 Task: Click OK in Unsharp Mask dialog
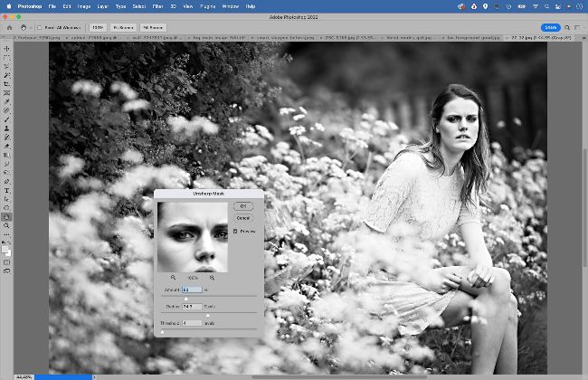pos(242,206)
